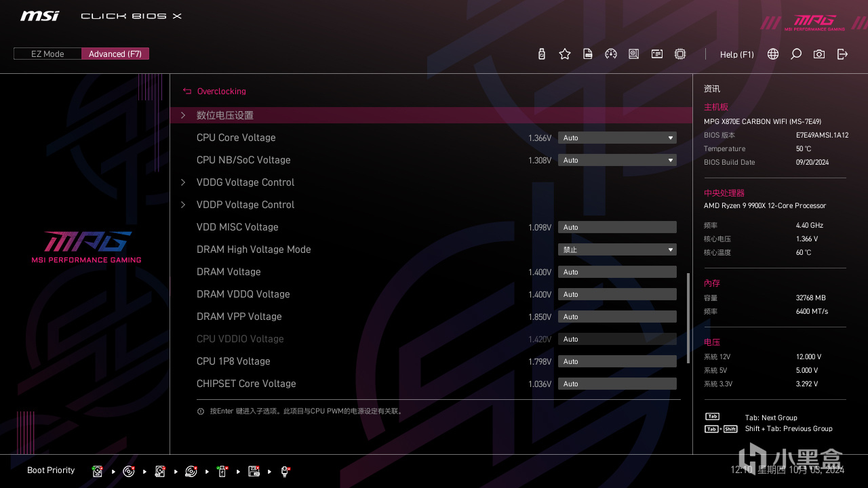
Task: Switch to EZ Mode
Action: click(47, 54)
